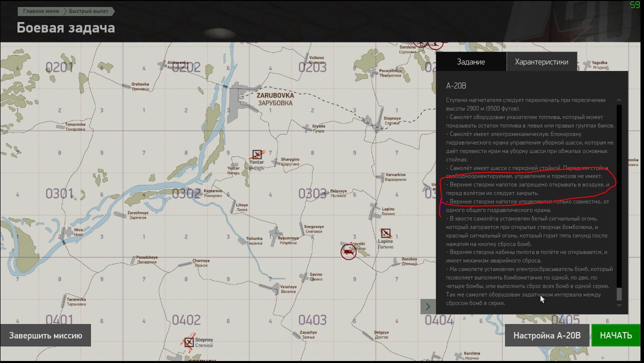Click the green НАЧАТЬ button

(x=615, y=335)
